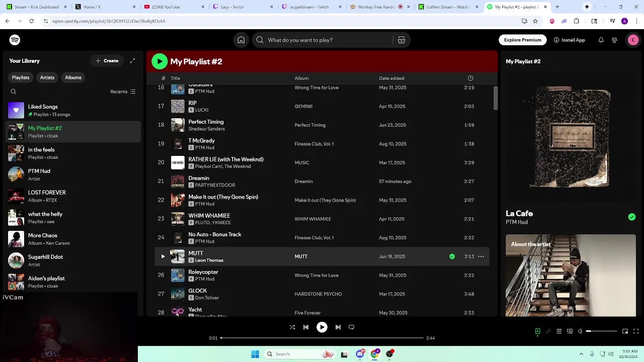Viewport: 644px width, 362px height.
Task: Open Finesse Club, Vol. 1 link on T McGrady row
Action: pos(314,144)
